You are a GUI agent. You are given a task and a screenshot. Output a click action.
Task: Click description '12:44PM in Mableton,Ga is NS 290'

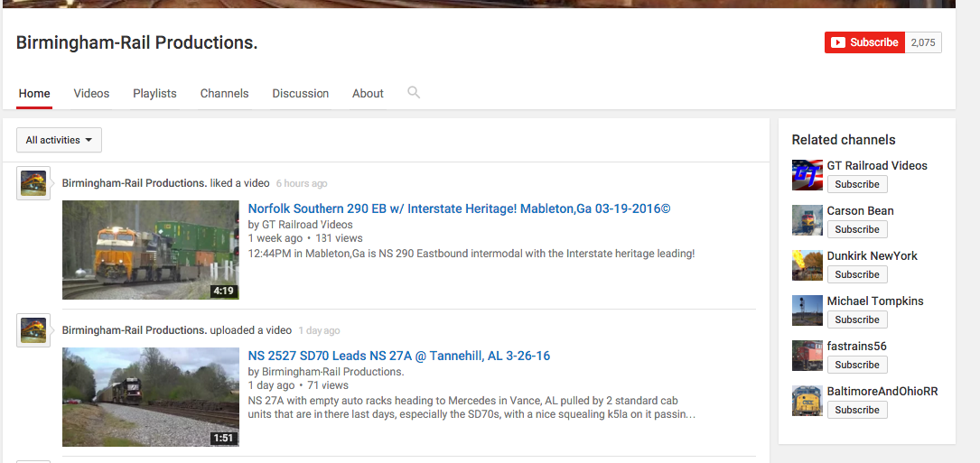pyautogui.click(x=471, y=254)
